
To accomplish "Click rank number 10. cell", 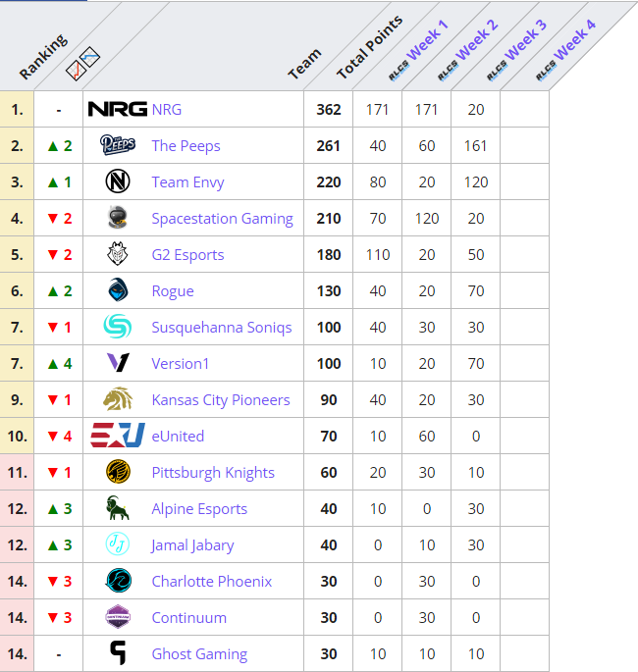I will [17, 437].
